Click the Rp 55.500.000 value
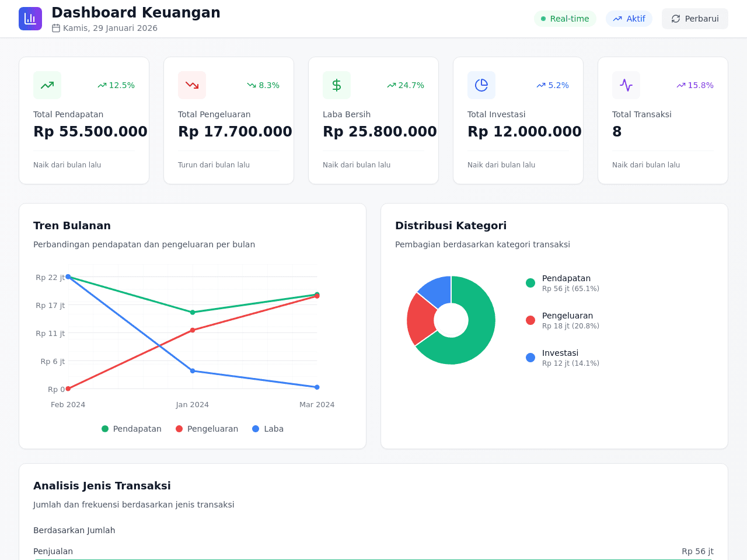Viewport: 747px width, 560px height. click(x=90, y=132)
